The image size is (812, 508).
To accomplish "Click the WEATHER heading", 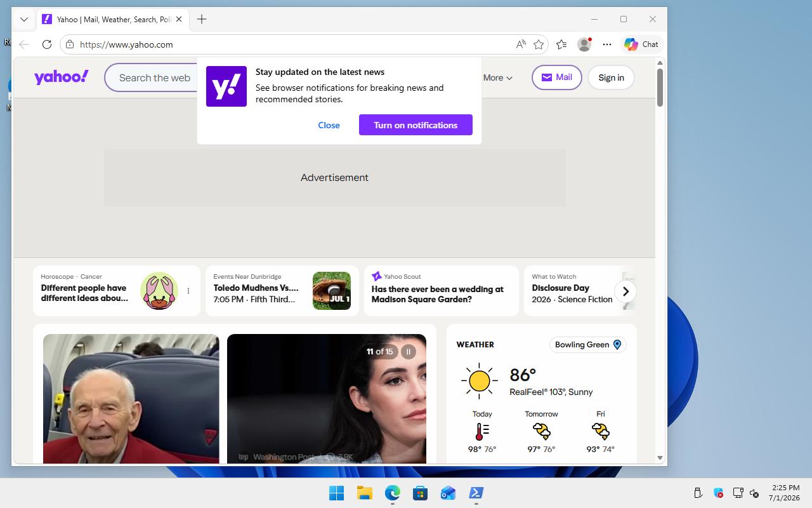I will click(x=475, y=345).
